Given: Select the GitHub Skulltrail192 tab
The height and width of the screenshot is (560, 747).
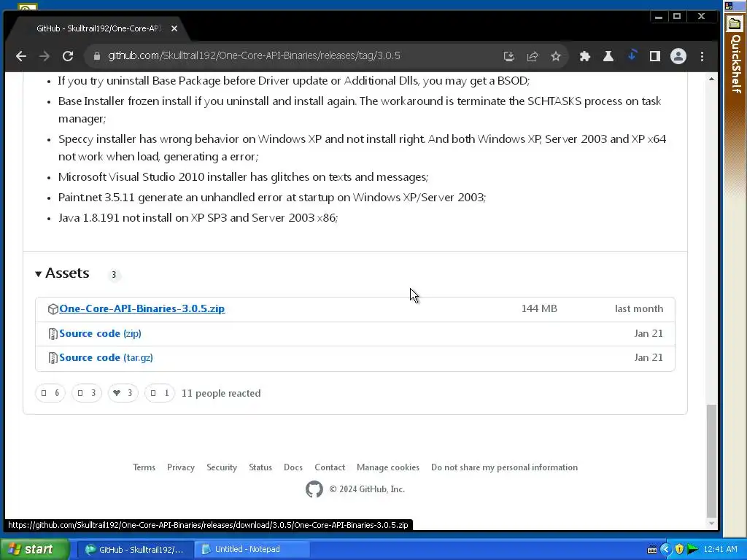Looking at the screenshot, I should pos(98,28).
